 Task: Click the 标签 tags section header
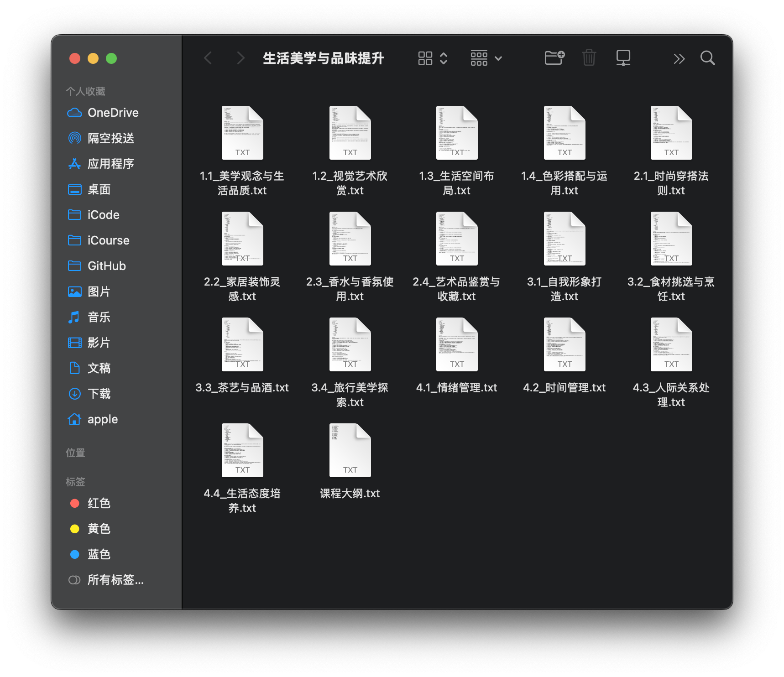coord(75,482)
